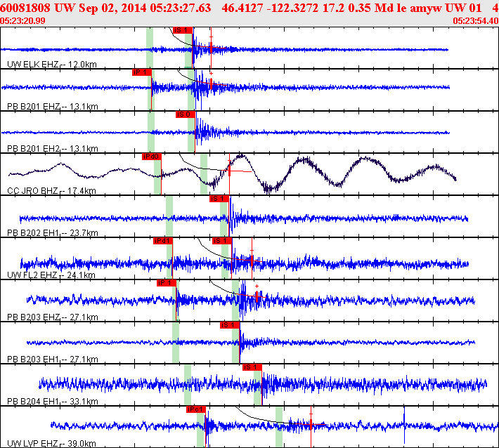Click the start time 05:23:20.99

tap(22, 21)
